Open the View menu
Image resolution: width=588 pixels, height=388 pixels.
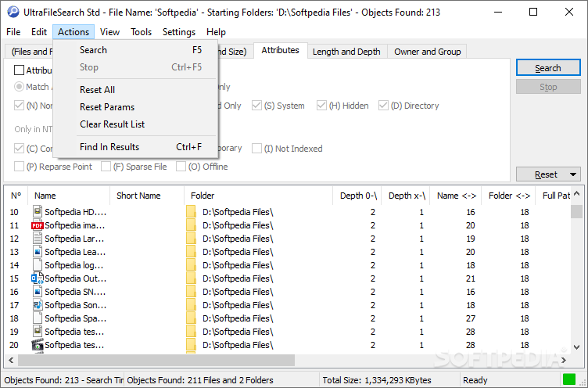pyautogui.click(x=109, y=32)
